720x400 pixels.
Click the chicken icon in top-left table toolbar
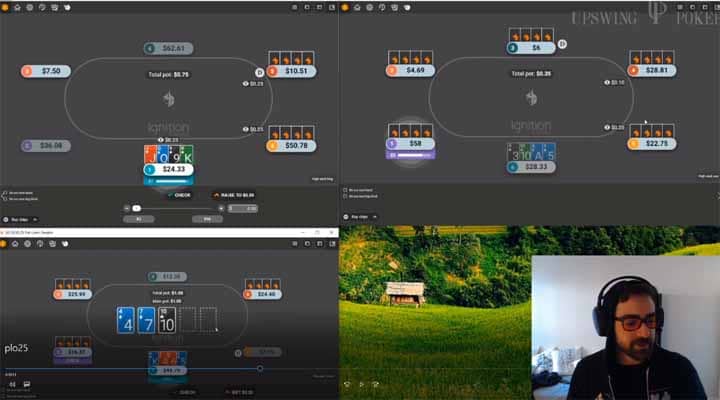tap(67, 7)
